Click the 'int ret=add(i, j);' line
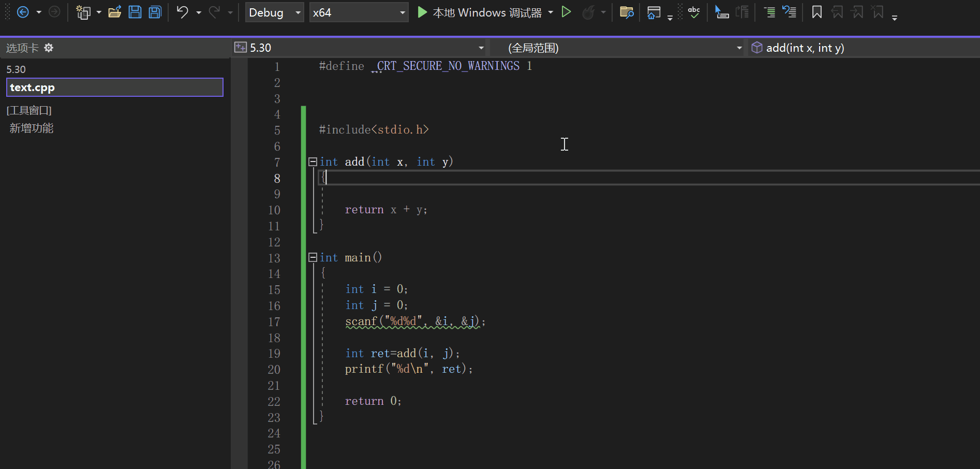 pyautogui.click(x=403, y=354)
